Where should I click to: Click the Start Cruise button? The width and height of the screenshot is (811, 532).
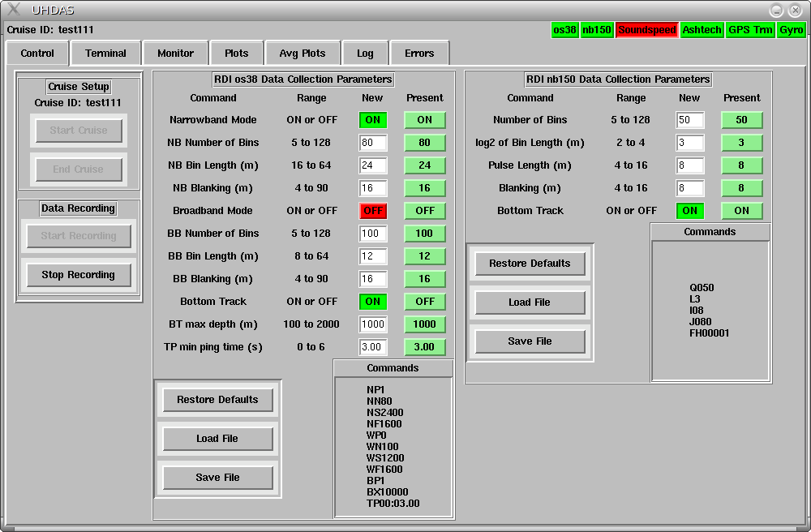(79, 131)
